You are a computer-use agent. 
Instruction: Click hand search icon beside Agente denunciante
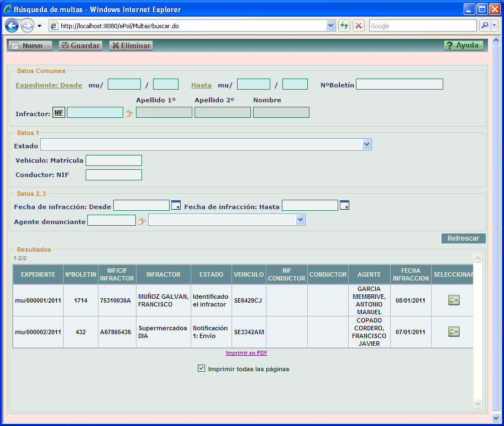pos(142,221)
